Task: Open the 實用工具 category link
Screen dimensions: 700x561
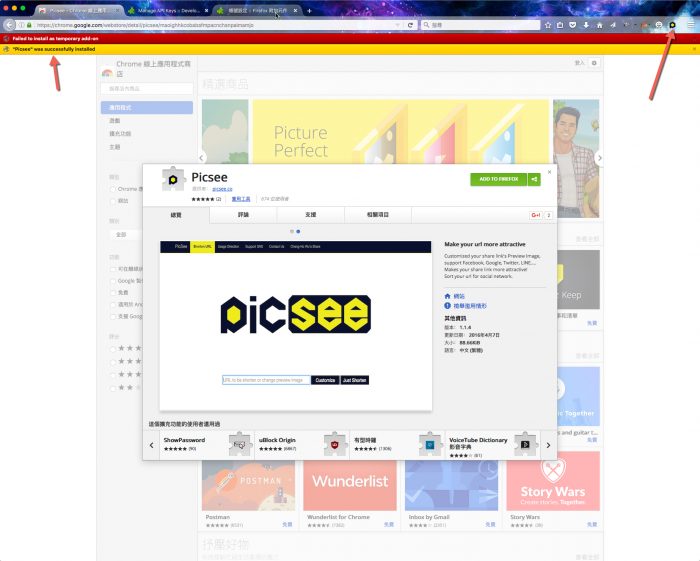Action: 241,199
